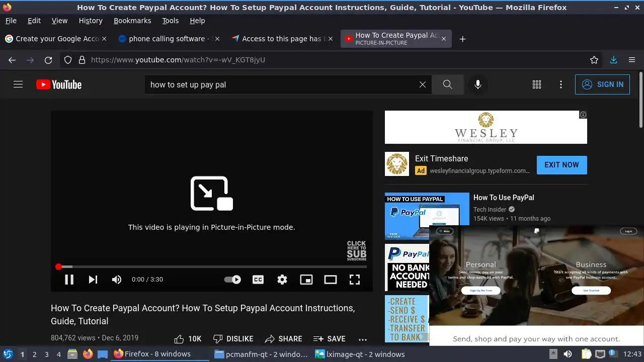Image resolution: width=644 pixels, height=362 pixels.
Task: Show site security padlock info
Action: tap(82, 60)
